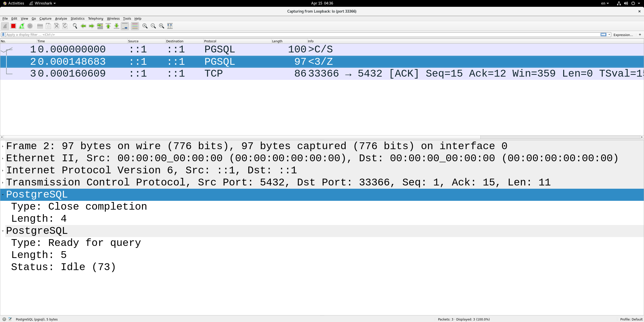Toggle auto-scroll during live capture

(125, 26)
